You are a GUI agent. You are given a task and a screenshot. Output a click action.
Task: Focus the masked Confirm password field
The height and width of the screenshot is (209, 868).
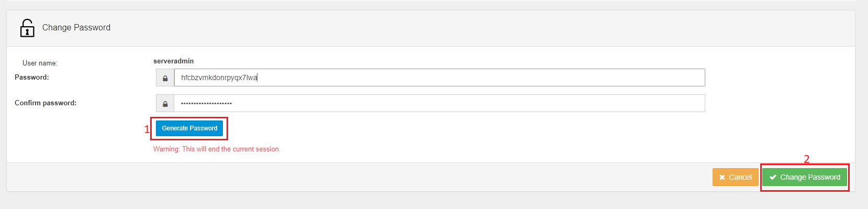click(439, 103)
